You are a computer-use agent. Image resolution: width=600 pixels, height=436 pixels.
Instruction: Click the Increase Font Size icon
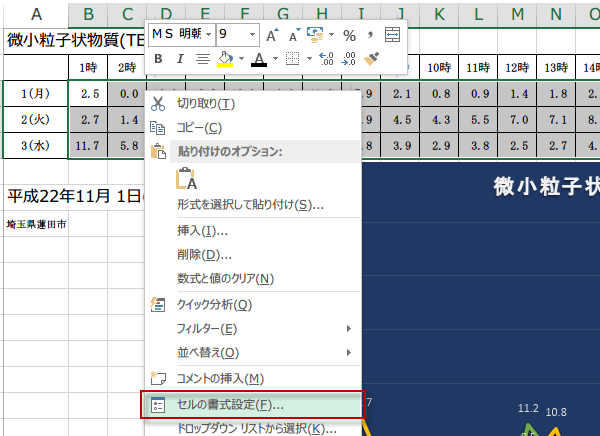[x=272, y=35]
